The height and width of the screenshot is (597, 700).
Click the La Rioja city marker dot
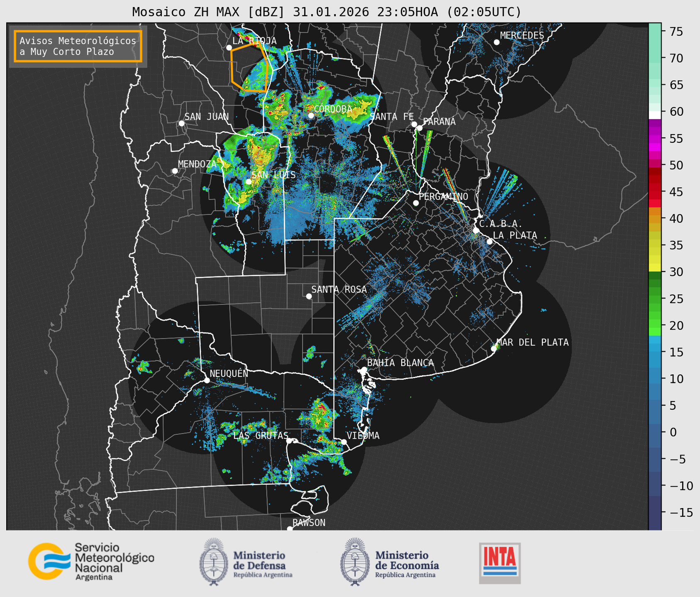coord(229,48)
